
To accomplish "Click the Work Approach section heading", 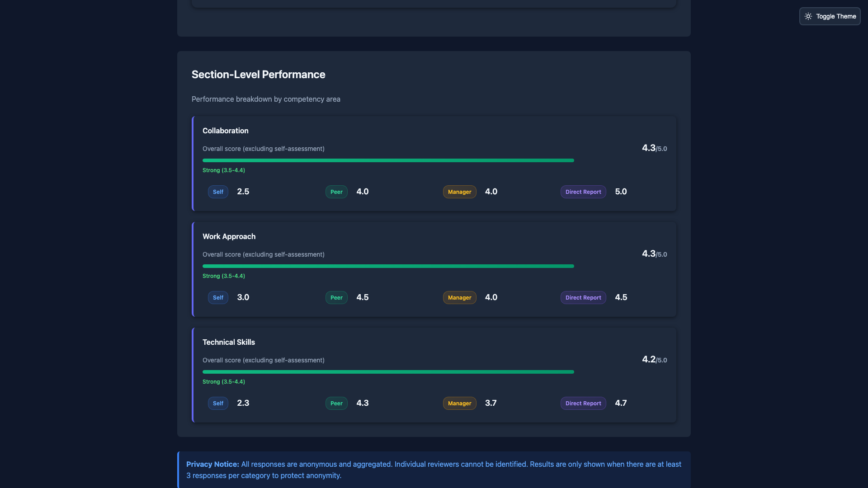I will coord(229,236).
